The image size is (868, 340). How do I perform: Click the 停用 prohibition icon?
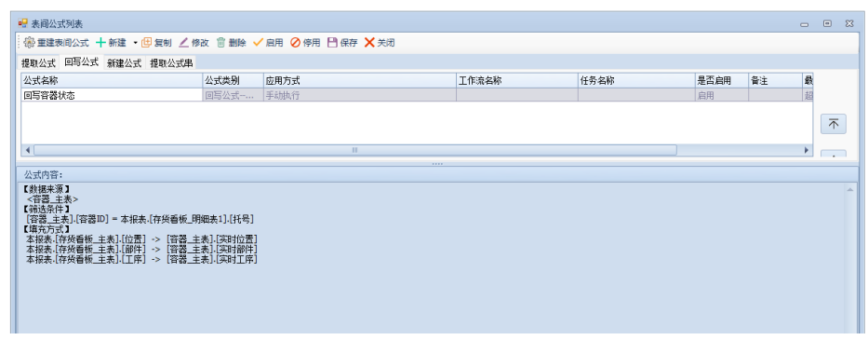click(x=296, y=43)
